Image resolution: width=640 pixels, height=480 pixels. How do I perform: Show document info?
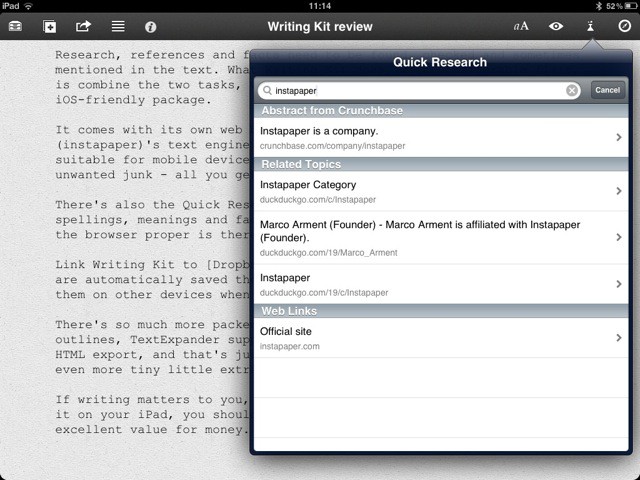pyautogui.click(x=151, y=27)
